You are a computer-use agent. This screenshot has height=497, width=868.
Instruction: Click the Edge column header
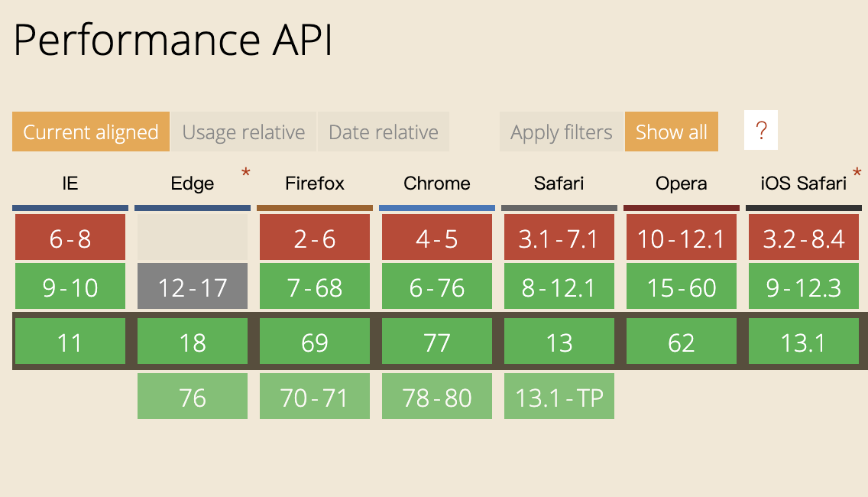[192, 184]
